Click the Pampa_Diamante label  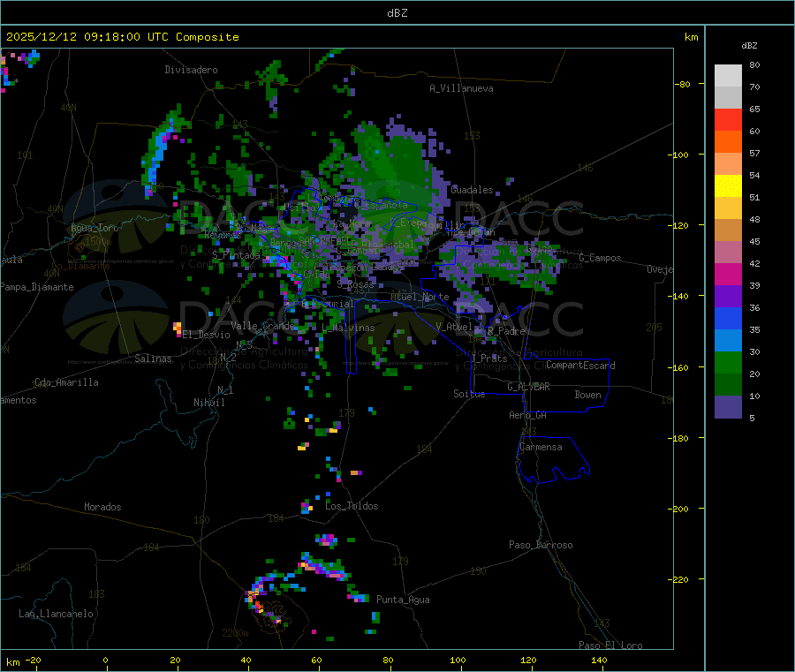click(x=37, y=287)
